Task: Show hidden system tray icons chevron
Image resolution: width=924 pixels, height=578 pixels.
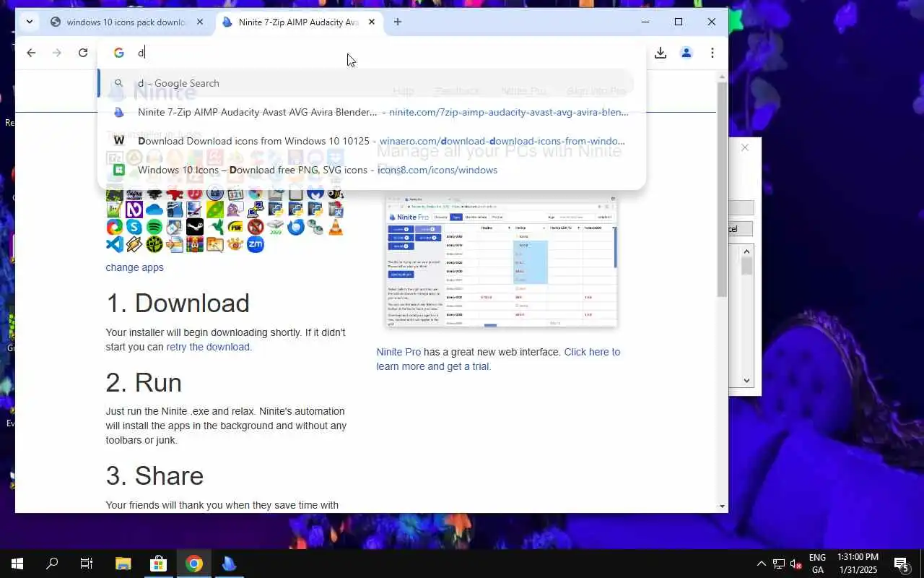Action: pos(761,564)
